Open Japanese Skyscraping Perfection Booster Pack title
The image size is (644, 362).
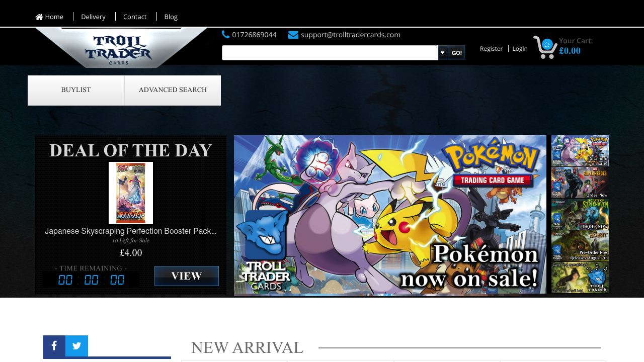click(131, 231)
